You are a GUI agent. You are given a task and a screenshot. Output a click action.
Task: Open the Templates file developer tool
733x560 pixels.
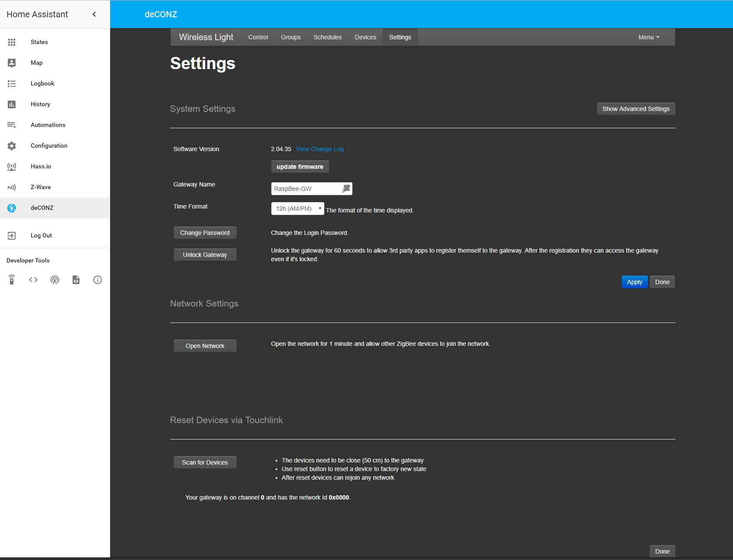(x=76, y=280)
